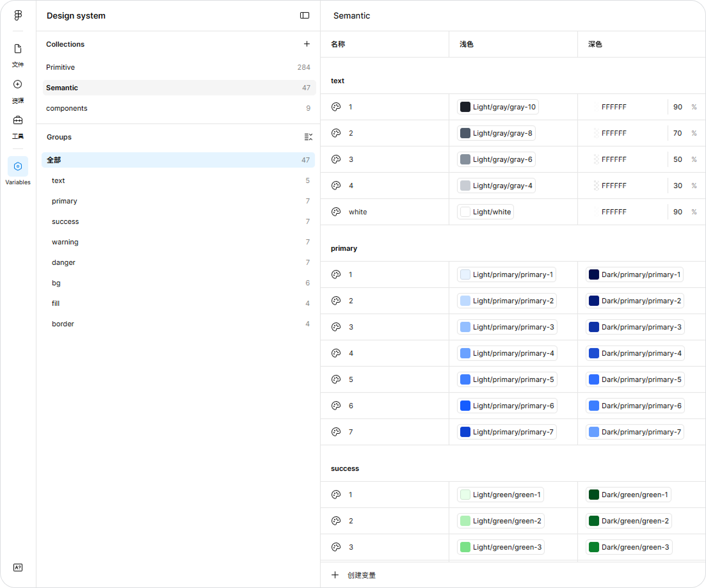This screenshot has height=588, width=706.
Task: Open the warning group in Groups
Action: [179, 242]
